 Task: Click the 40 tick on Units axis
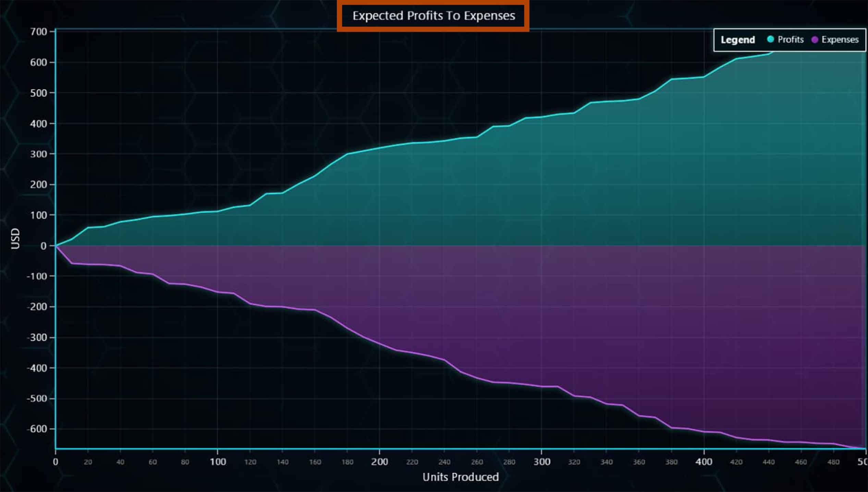(x=120, y=462)
